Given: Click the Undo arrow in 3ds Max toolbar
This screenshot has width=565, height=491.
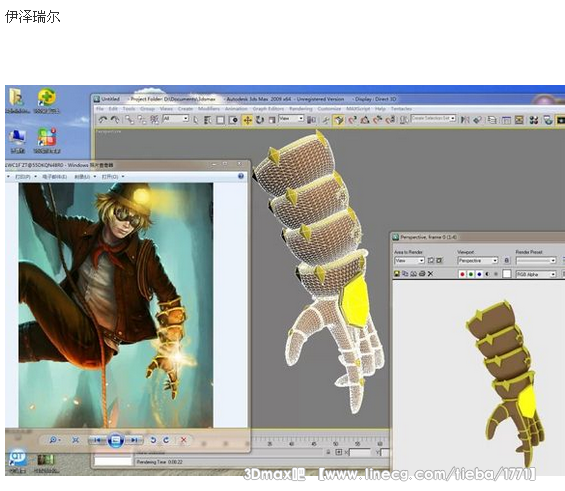Looking at the screenshot, I should (x=103, y=120).
